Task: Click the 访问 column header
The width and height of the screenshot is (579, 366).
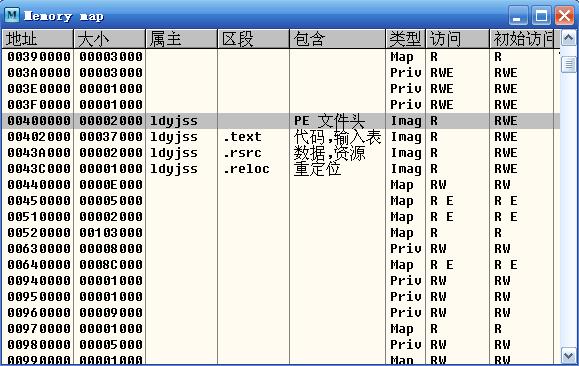Action: tap(458, 39)
